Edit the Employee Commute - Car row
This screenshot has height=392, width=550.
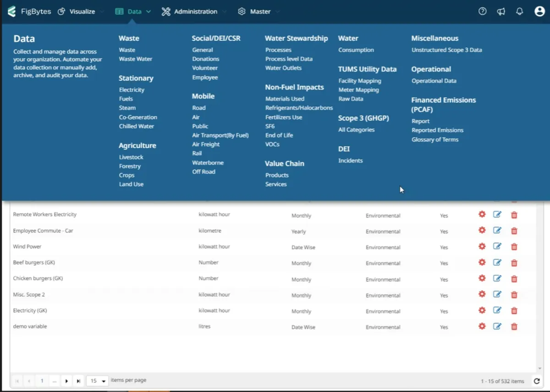(497, 230)
